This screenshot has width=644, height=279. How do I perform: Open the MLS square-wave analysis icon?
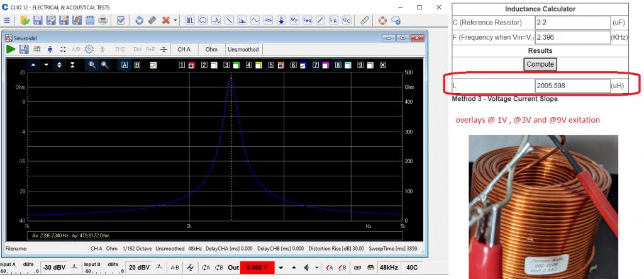190,20
